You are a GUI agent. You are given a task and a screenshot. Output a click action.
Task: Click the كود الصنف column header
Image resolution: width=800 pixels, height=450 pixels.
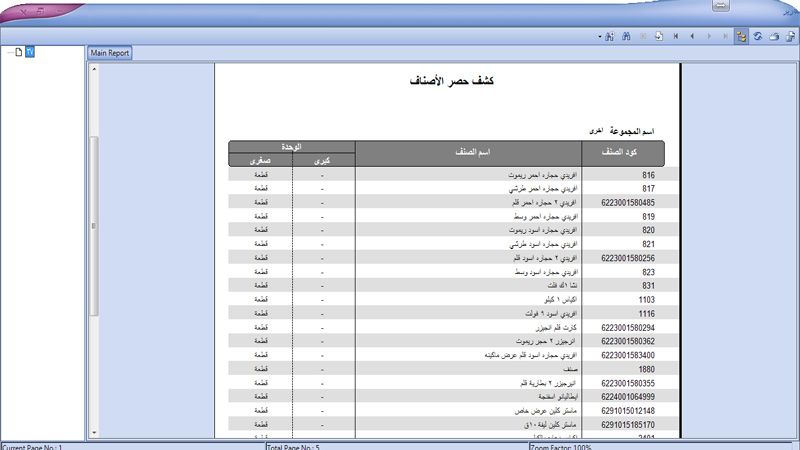[619, 152]
